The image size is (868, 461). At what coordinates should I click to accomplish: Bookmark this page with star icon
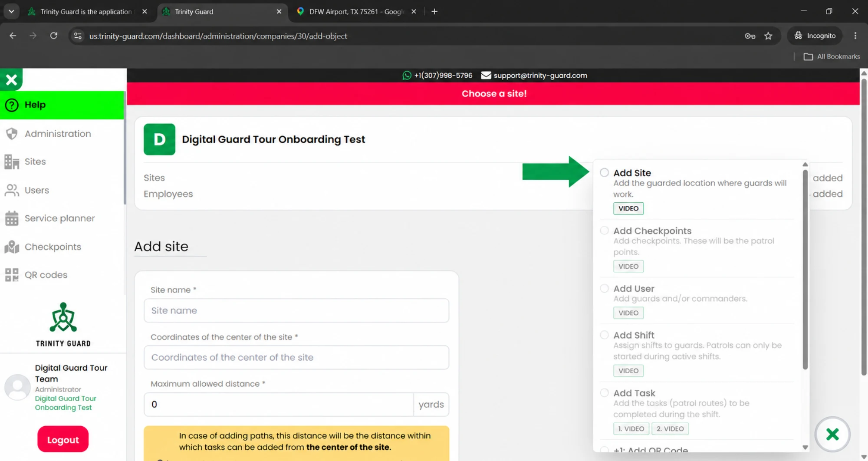768,36
